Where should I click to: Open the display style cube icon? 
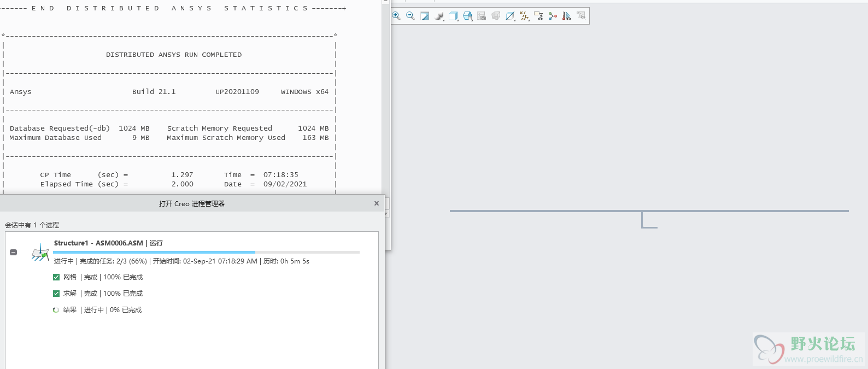(x=453, y=16)
